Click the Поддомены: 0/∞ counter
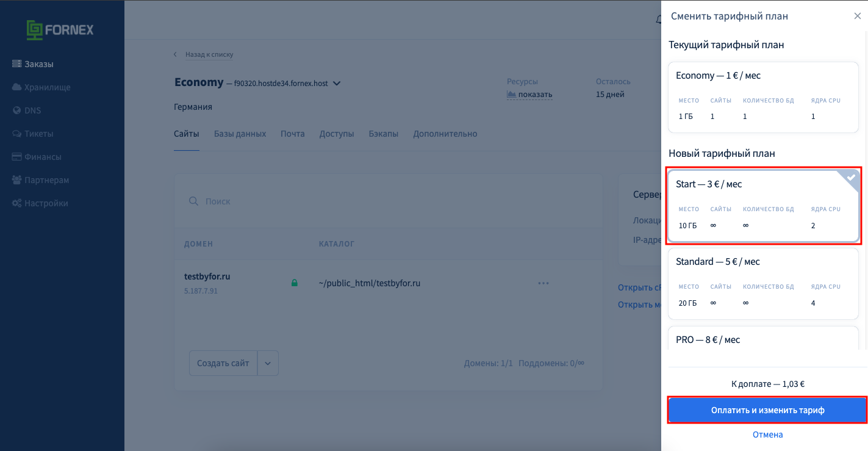868x451 pixels. tap(551, 363)
